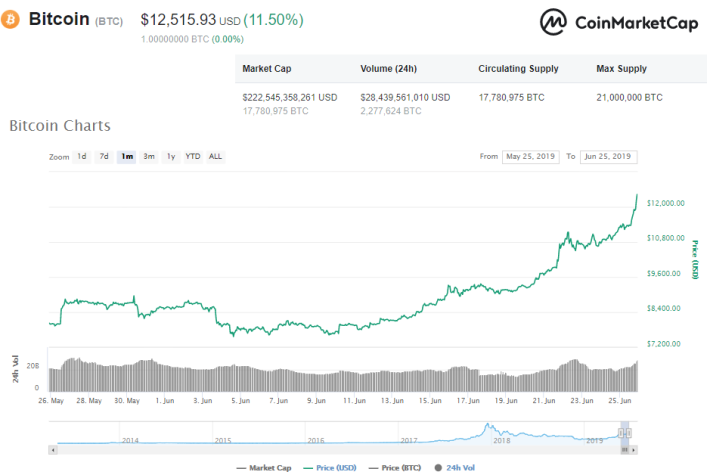
Task: Click the $8,400.00 axis label
Action: click(x=663, y=308)
